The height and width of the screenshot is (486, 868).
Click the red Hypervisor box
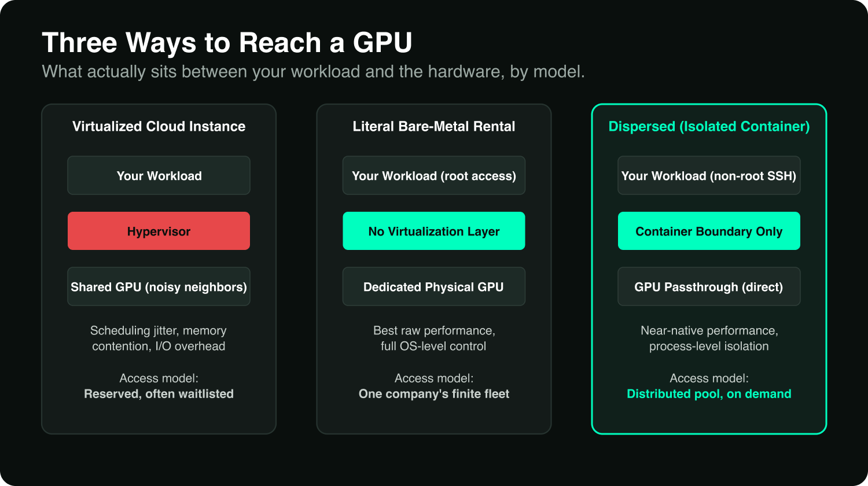[159, 231]
